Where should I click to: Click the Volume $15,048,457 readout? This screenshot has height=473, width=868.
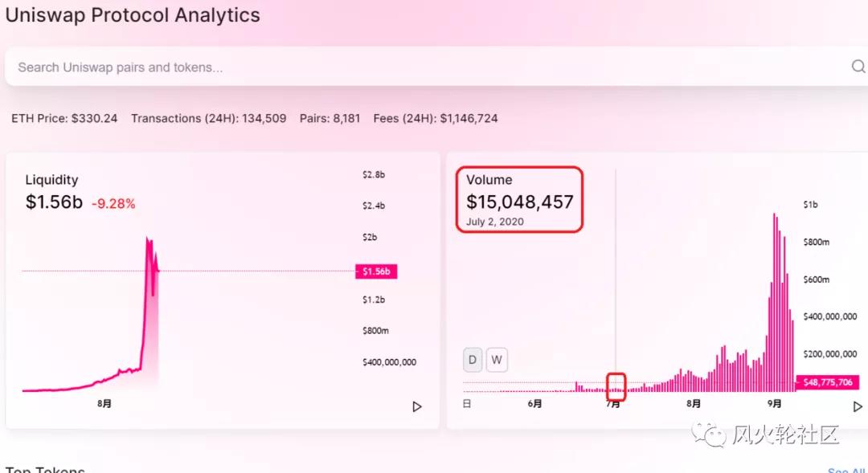click(x=519, y=202)
